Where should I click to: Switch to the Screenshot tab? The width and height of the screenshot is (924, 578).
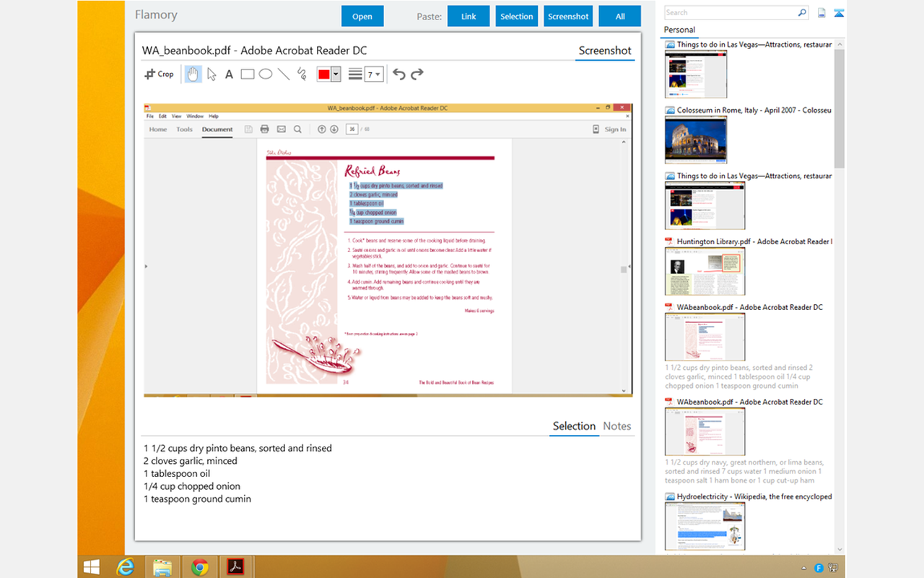click(605, 51)
